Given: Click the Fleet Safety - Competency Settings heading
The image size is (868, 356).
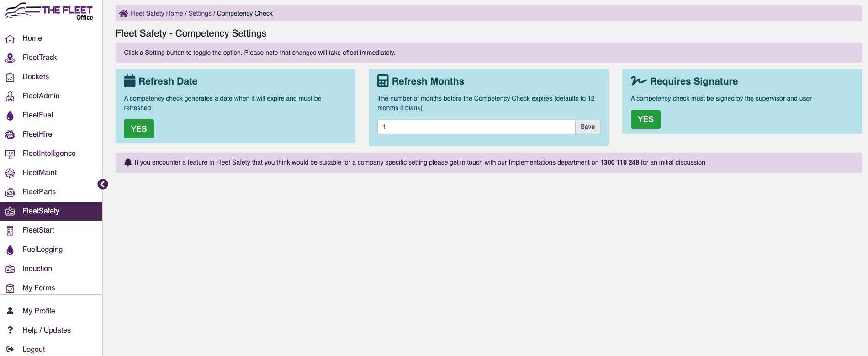Looking at the screenshot, I should (191, 33).
